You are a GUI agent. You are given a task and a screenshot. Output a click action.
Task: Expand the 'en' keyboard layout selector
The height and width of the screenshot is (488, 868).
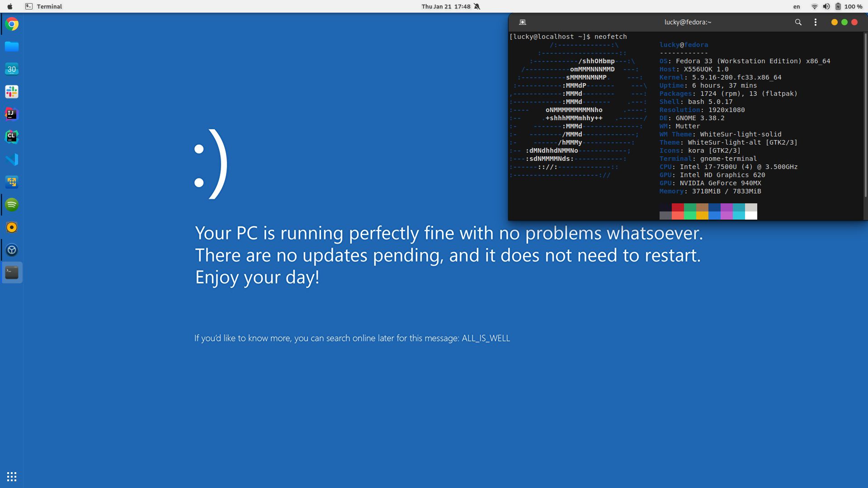click(x=797, y=6)
